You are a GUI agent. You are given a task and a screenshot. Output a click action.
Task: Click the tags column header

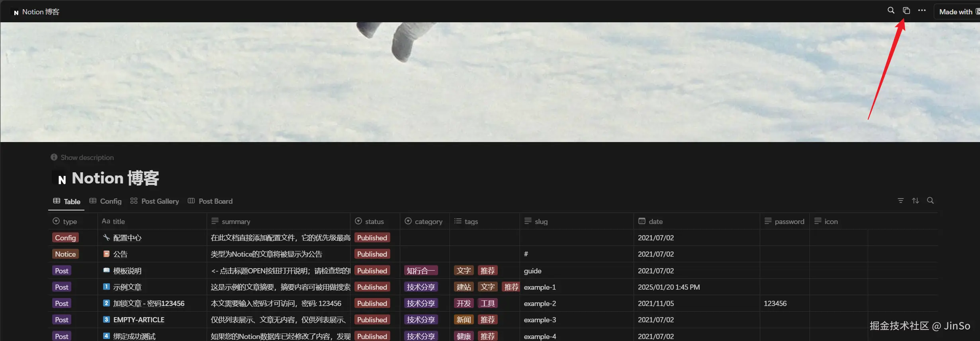(485, 221)
